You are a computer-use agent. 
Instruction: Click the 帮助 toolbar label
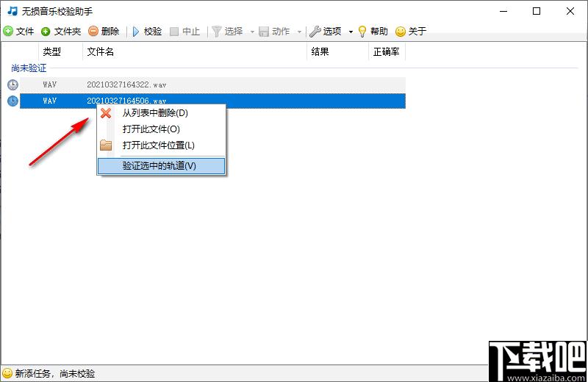(379, 31)
